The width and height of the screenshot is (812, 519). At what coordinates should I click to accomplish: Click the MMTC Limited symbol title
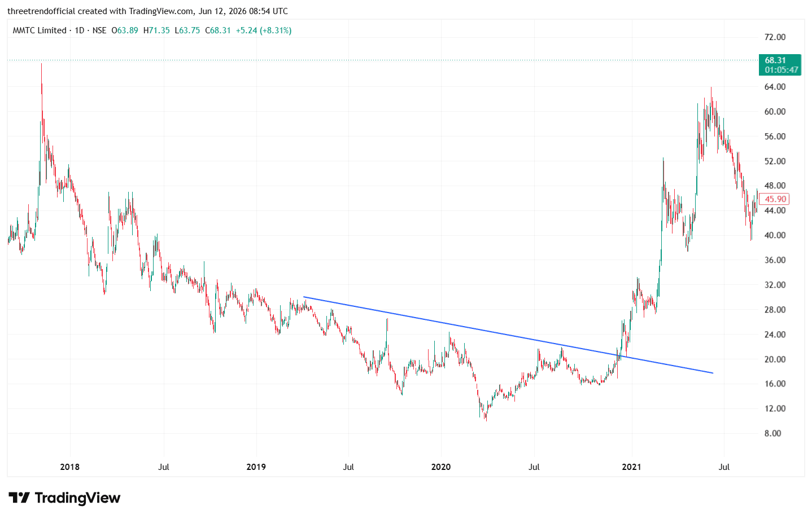(x=40, y=30)
